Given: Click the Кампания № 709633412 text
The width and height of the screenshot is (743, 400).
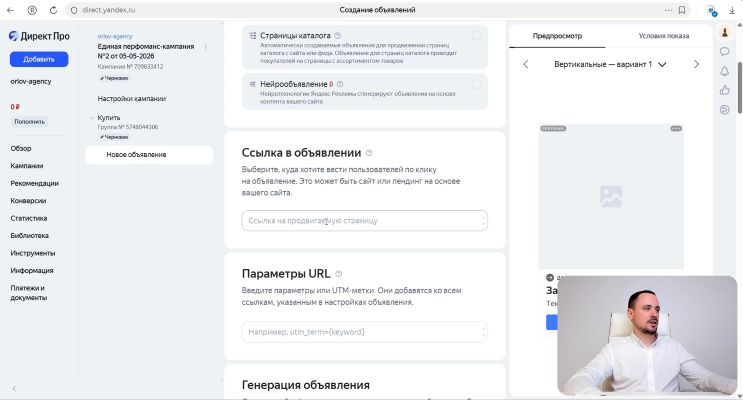Looking at the screenshot, I should pos(130,67).
